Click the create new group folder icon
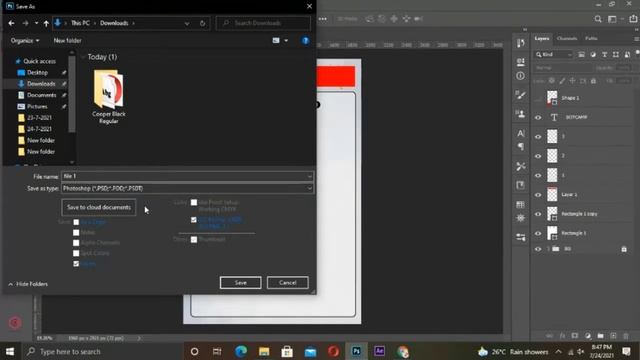This screenshot has height=360, width=640. coord(600,336)
